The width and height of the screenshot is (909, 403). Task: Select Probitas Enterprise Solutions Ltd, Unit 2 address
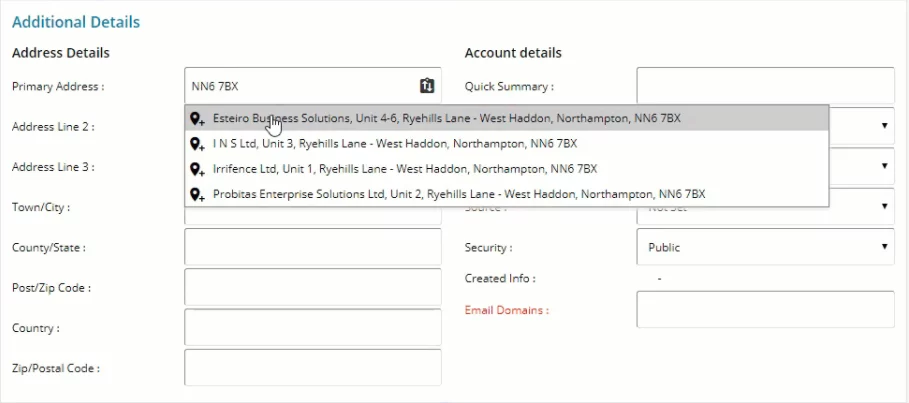507,194
